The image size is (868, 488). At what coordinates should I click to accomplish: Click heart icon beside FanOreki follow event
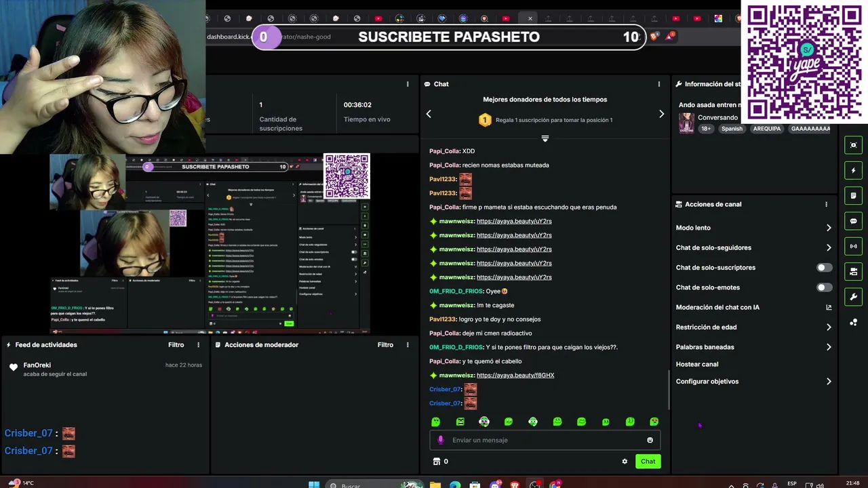[x=14, y=367]
